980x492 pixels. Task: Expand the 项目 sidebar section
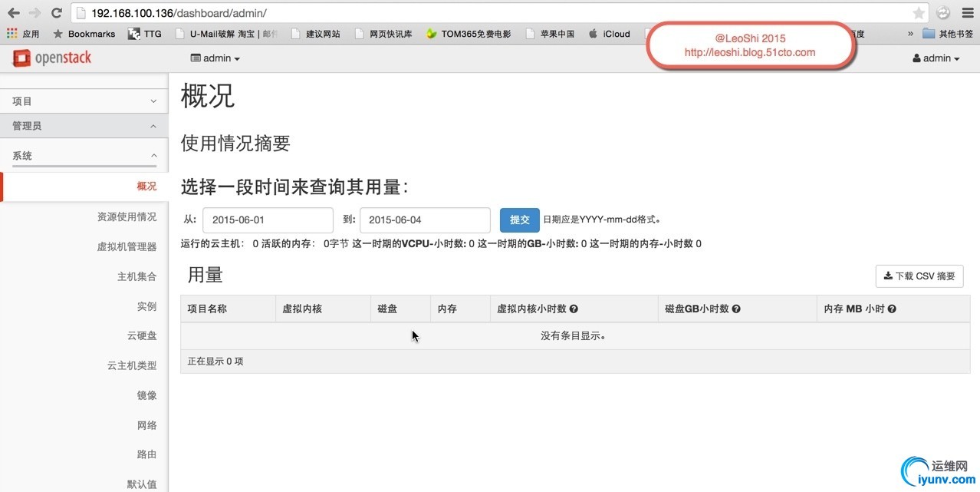click(84, 101)
